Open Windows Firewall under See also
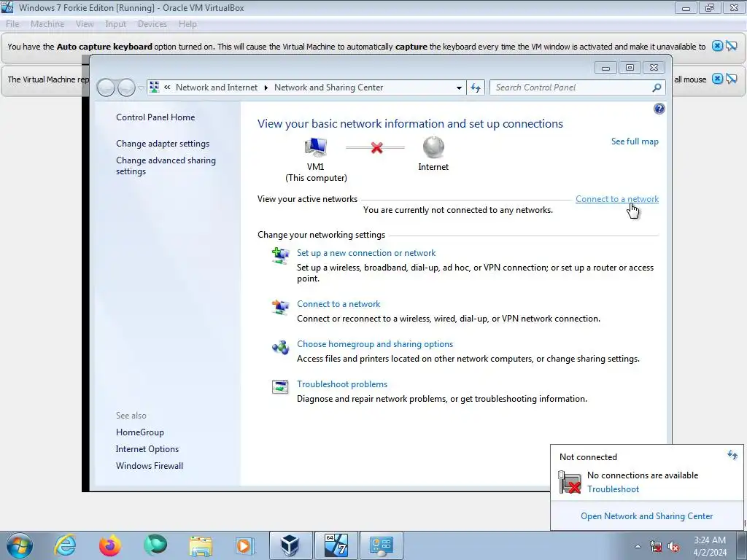The height and width of the screenshot is (560, 747). 149,466
